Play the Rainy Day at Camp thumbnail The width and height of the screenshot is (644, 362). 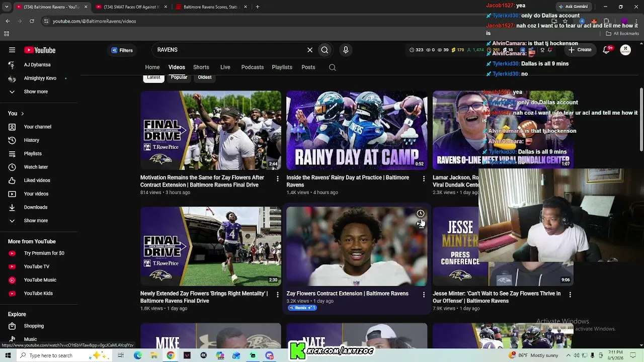click(357, 130)
